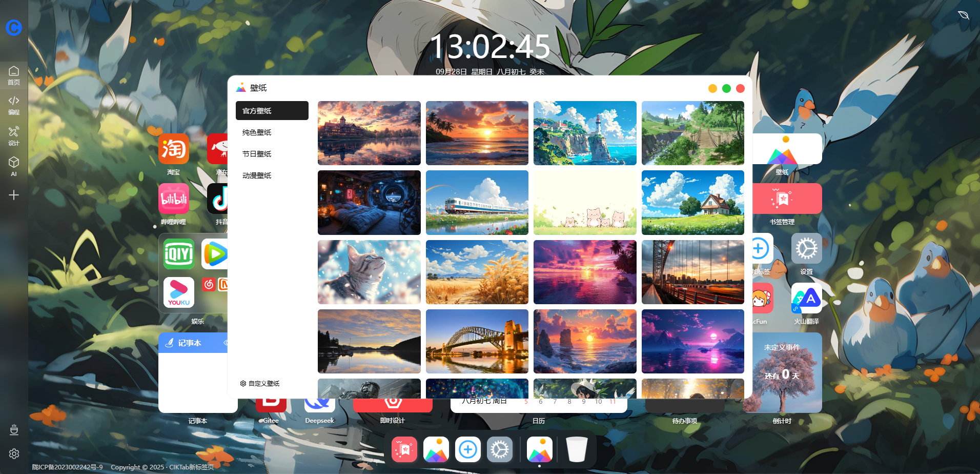Open the trash bin in dock

click(577, 450)
